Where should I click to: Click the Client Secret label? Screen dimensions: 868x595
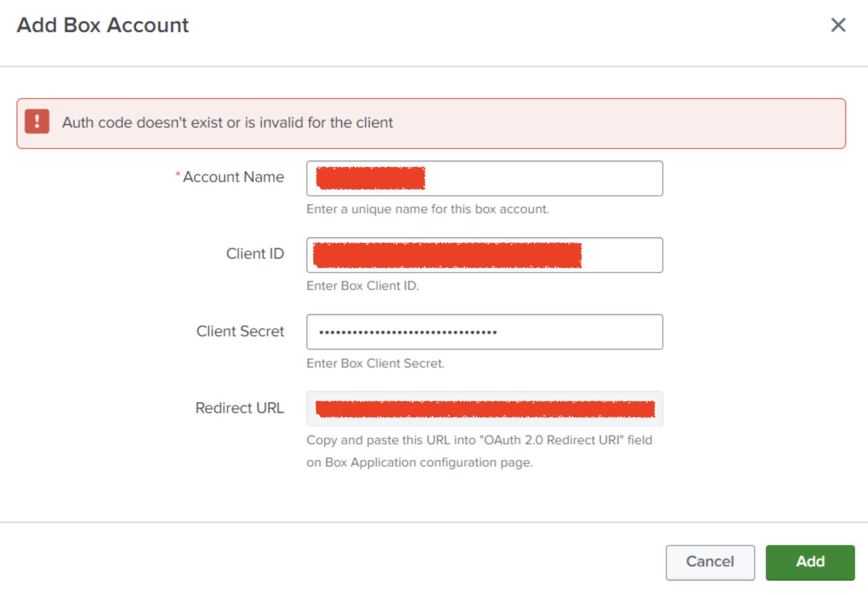click(240, 331)
